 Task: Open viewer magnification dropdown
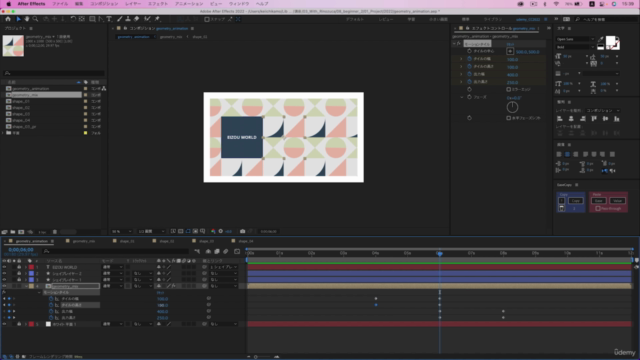pyautogui.click(x=122, y=231)
